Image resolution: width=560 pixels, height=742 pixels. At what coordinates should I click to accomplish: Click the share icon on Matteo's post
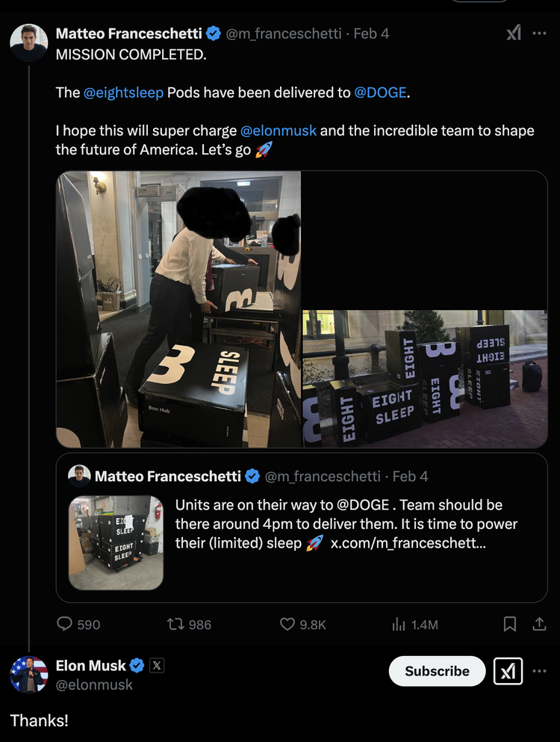[x=539, y=624]
